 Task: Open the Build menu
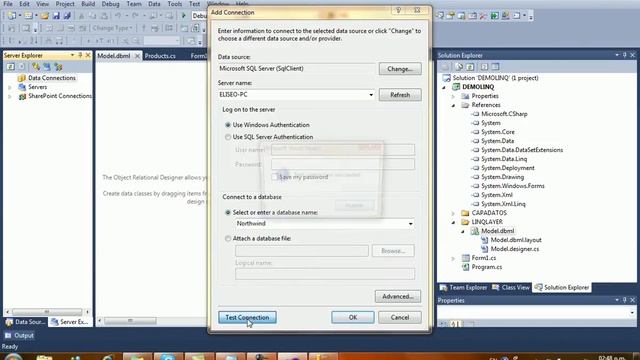click(88, 4)
